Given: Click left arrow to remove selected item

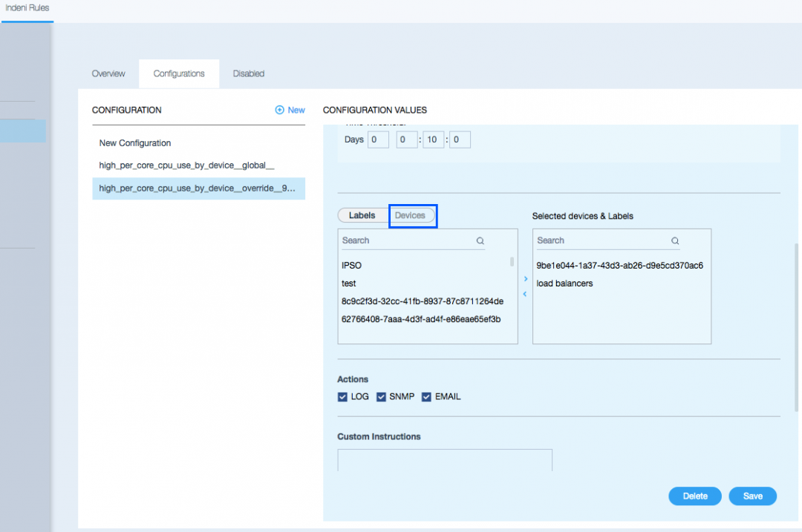Looking at the screenshot, I should pos(526,294).
